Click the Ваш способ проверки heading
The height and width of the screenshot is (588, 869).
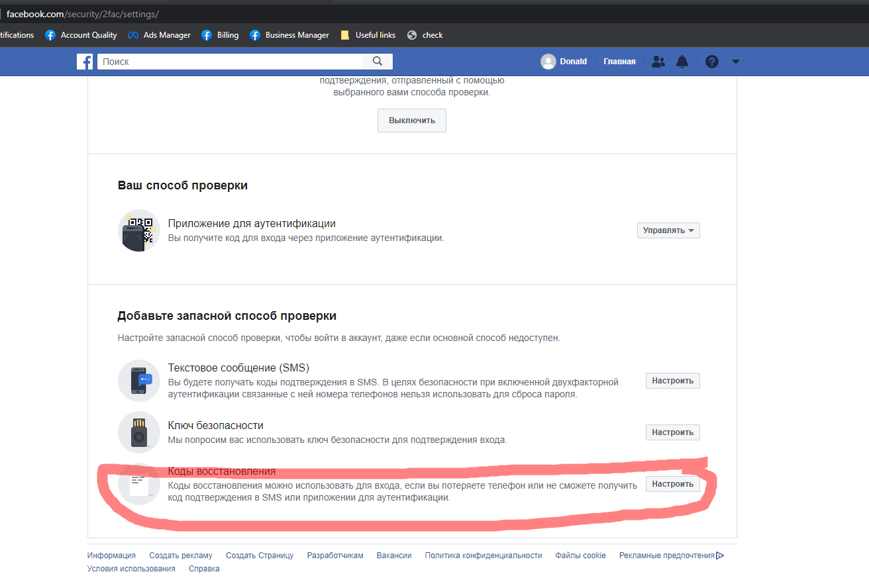click(x=183, y=185)
